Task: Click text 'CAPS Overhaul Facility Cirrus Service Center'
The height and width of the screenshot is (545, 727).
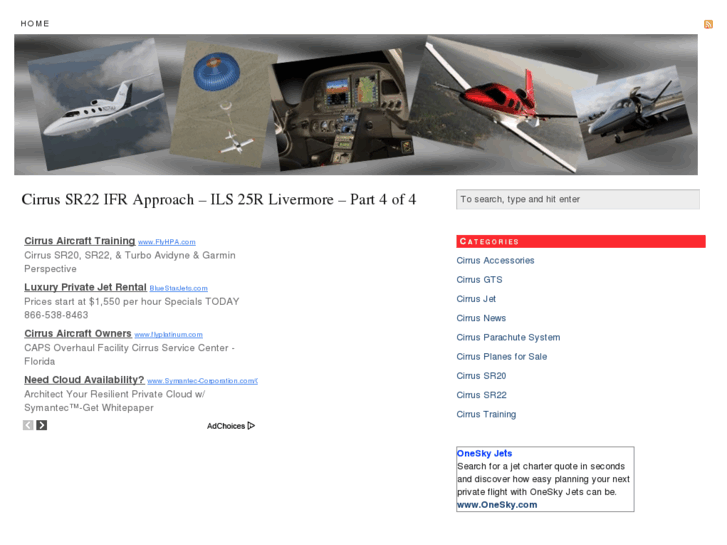Action: 126,348
